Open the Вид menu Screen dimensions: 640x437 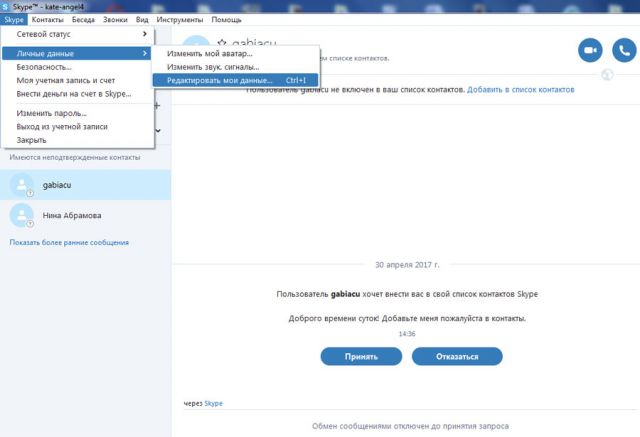tap(142, 20)
